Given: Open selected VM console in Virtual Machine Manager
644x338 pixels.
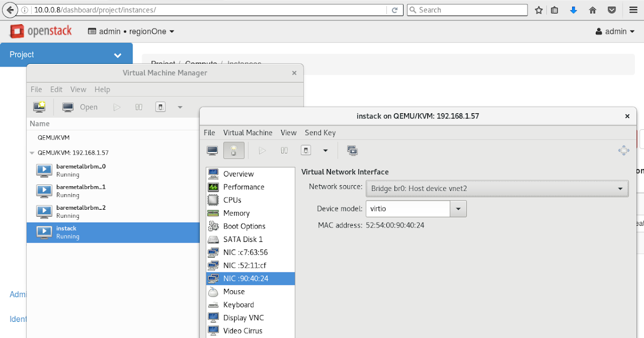Looking at the screenshot, I should [x=80, y=107].
